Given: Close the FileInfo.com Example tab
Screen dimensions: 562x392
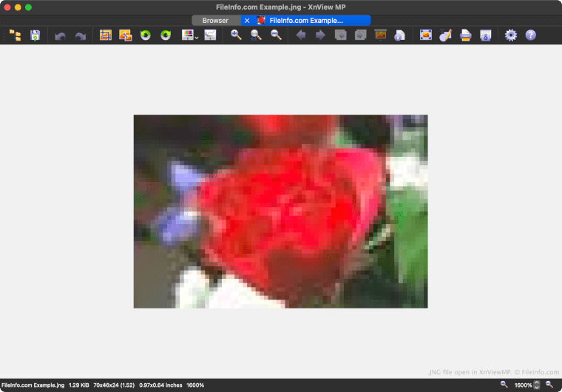Looking at the screenshot, I should click(x=247, y=21).
